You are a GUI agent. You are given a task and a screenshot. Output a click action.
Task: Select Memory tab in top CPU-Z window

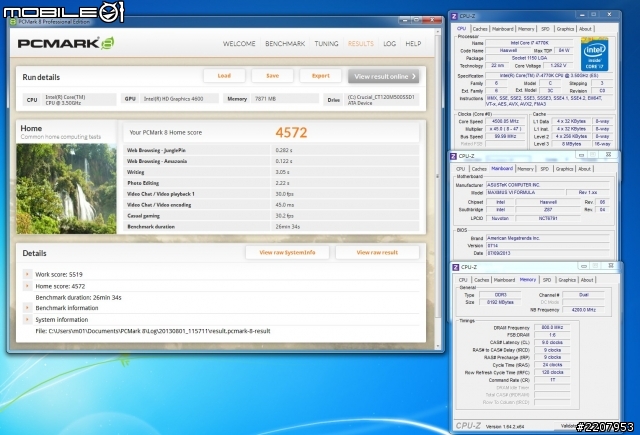coord(526,29)
